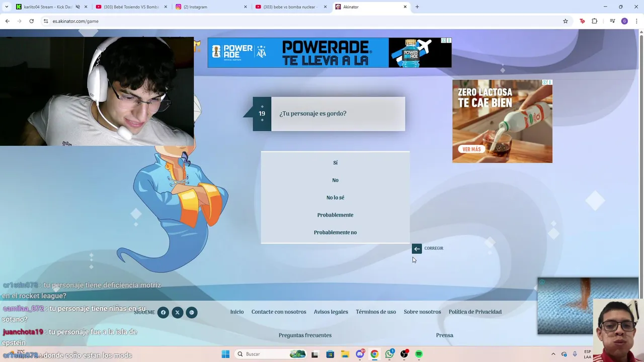Open the X (Twitter) follow icon
This screenshot has width=644, height=362.
point(177,312)
